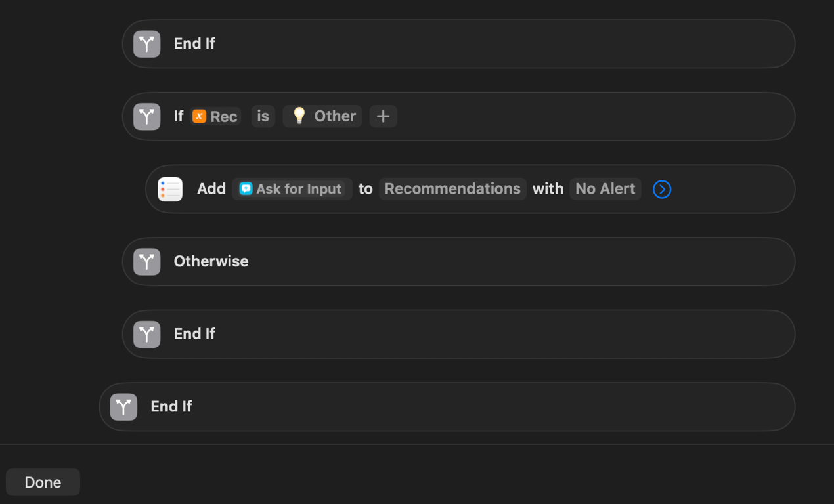Click the branch icon on the If action
The width and height of the screenshot is (834, 504).
[x=146, y=117]
